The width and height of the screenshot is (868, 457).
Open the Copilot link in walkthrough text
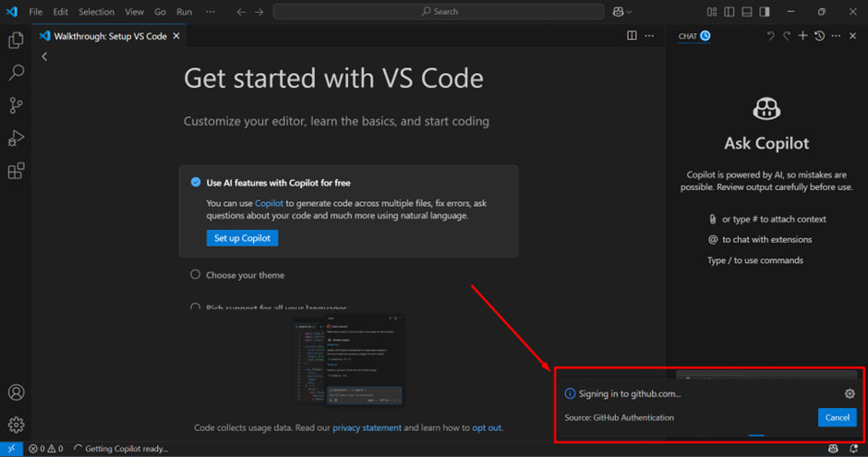269,203
